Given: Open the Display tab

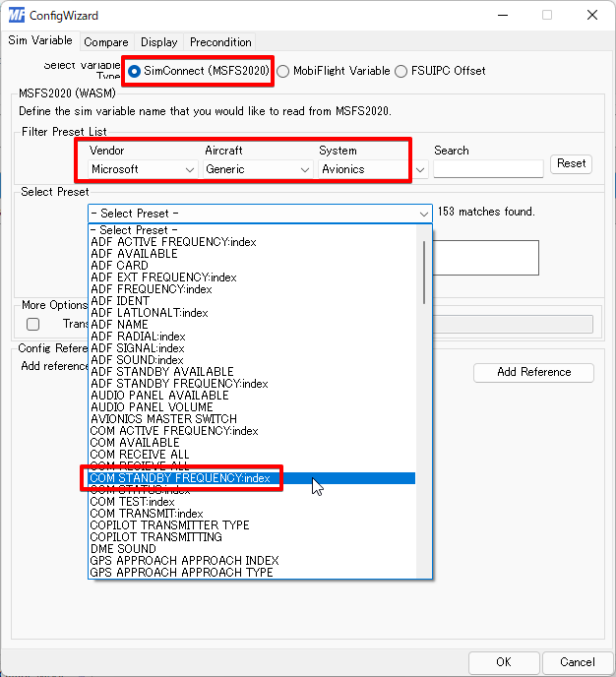Looking at the screenshot, I should point(158,42).
